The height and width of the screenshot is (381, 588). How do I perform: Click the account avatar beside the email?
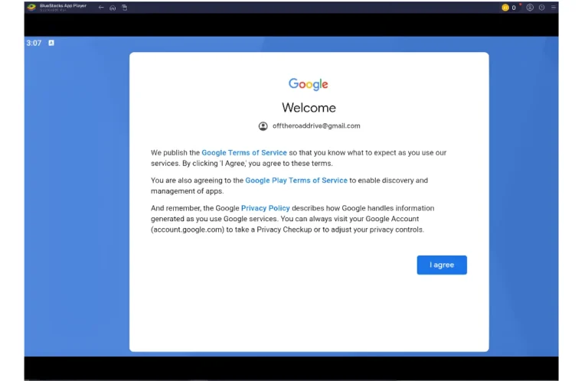click(263, 126)
